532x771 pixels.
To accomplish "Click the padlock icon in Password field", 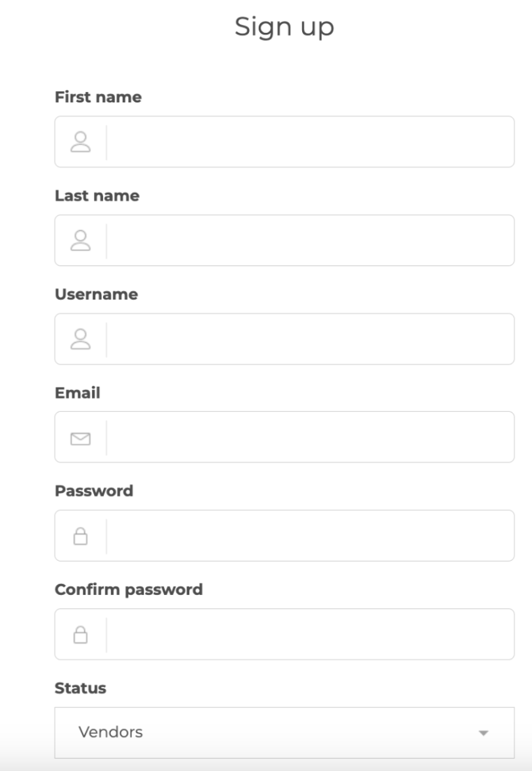I will [81, 536].
